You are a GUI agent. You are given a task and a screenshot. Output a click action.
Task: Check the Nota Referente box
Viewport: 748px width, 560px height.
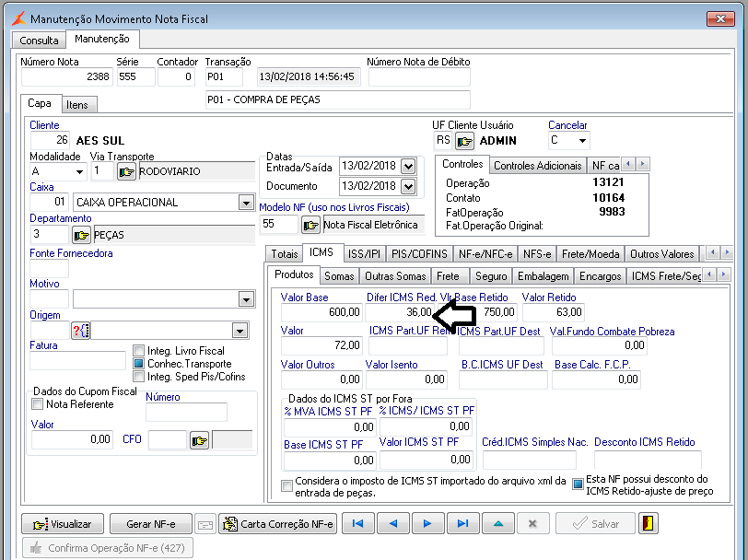coord(38,404)
